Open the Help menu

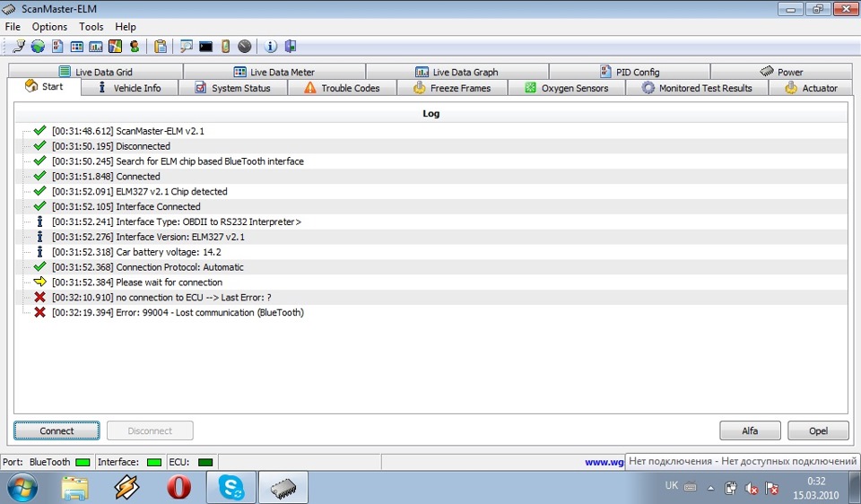[126, 26]
